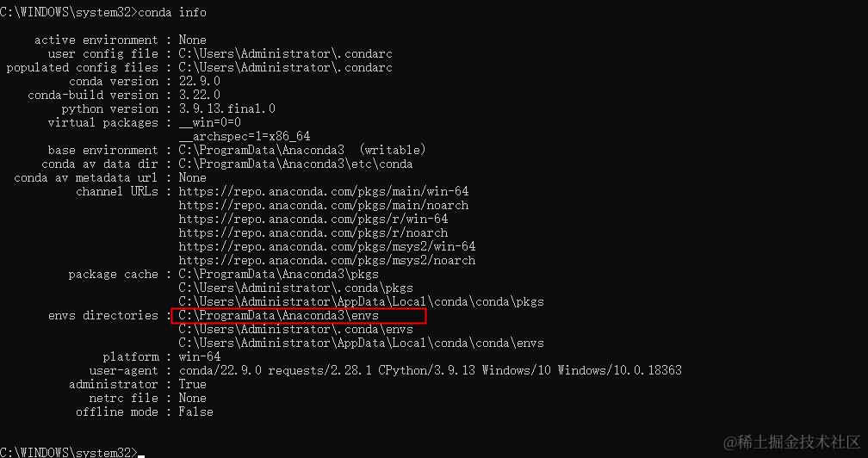Click the watermark text at bottom right
Viewport: 868px width, 458px height.
[792, 442]
